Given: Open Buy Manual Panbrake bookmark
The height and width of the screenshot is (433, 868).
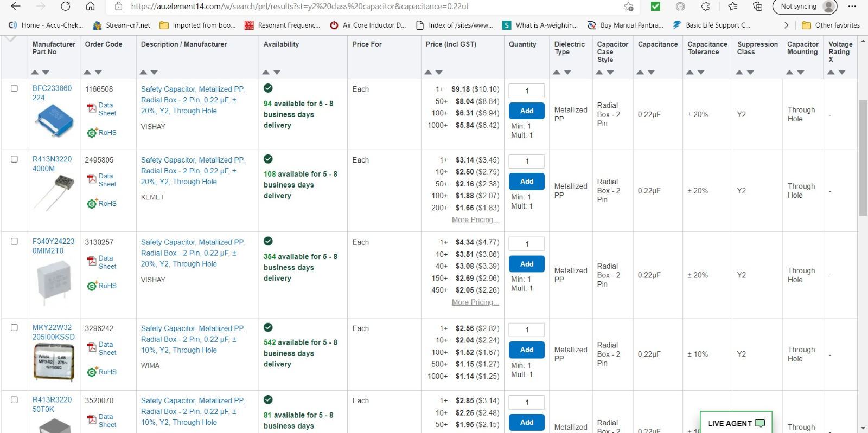Looking at the screenshot, I should coord(626,25).
